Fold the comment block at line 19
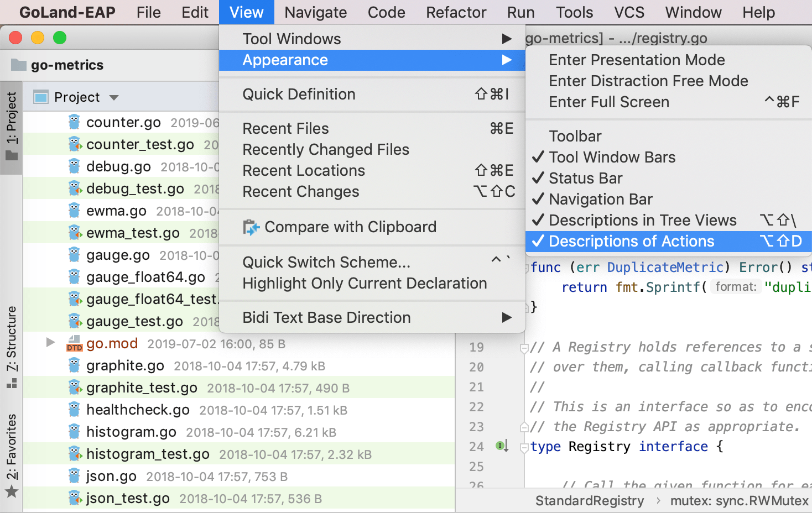This screenshot has height=513, width=812. tap(523, 348)
